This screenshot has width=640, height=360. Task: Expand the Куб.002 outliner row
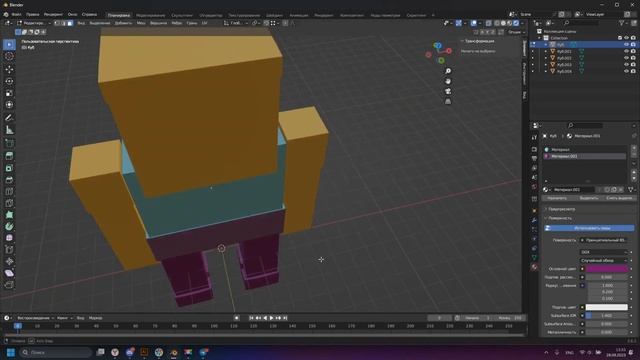[546, 58]
